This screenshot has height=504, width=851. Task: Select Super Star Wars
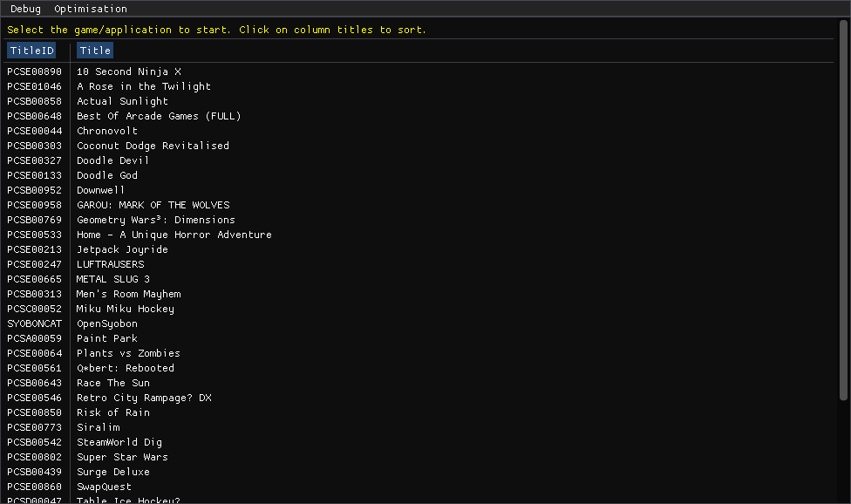(x=123, y=457)
